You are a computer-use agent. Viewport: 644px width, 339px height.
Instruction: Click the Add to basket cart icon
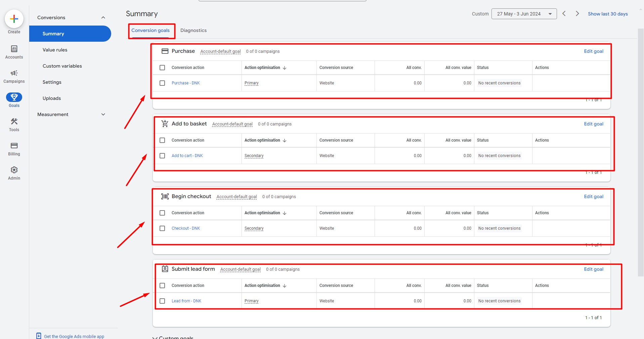click(x=165, y=124)
